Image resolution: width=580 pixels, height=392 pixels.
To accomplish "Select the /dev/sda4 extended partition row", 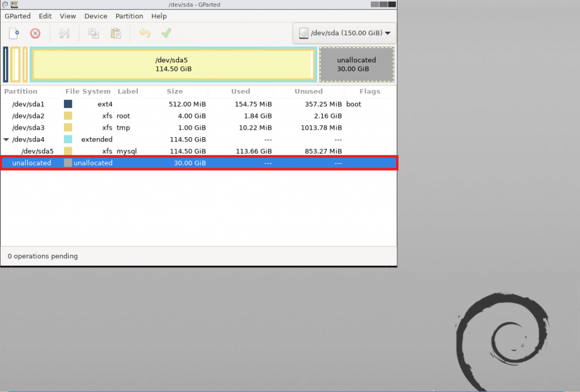I will tap(199, 139).
